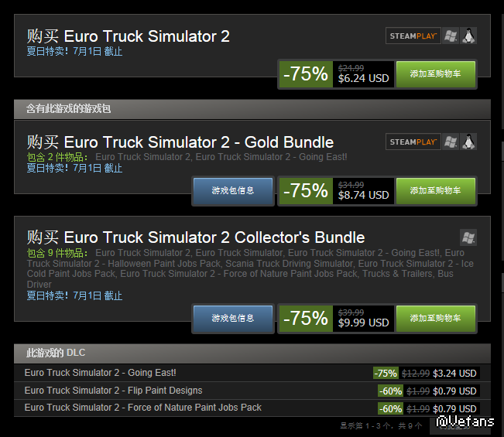Click the Linux penguin icon on Gold Bundle
Screen dimensions: 504x437
(x=468, y=142)
